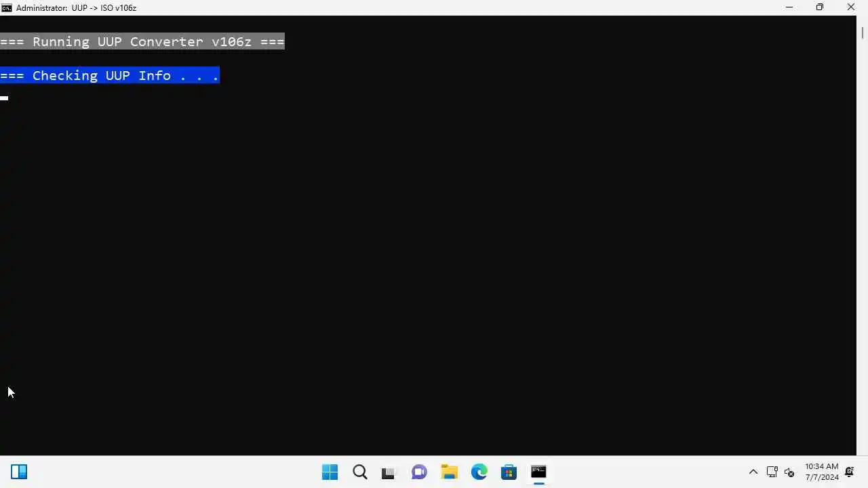Image resolution: width=868 pixels, height=488 pixels.
Task: Open the notification center icon
Action: coord(849,472)
